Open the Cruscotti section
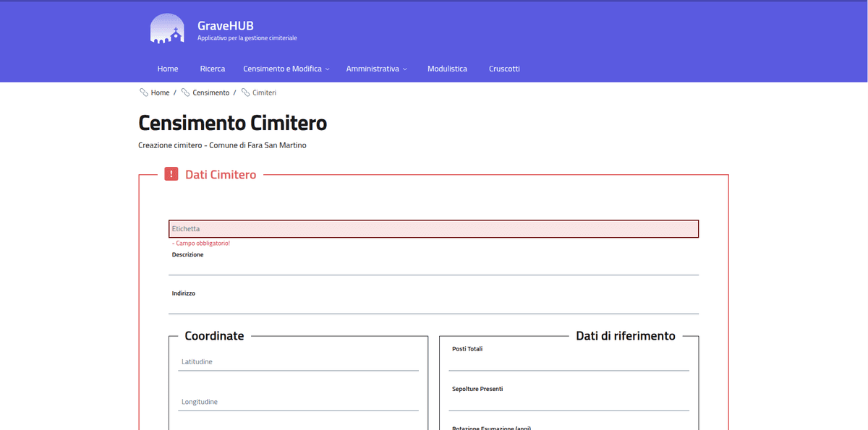The image size is (868, 430). (x=503, y=69)
